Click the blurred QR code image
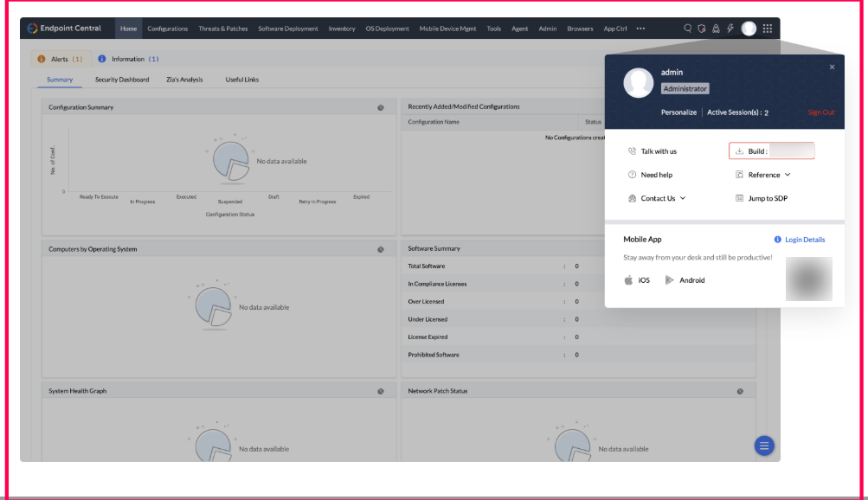 click(809, 279)
